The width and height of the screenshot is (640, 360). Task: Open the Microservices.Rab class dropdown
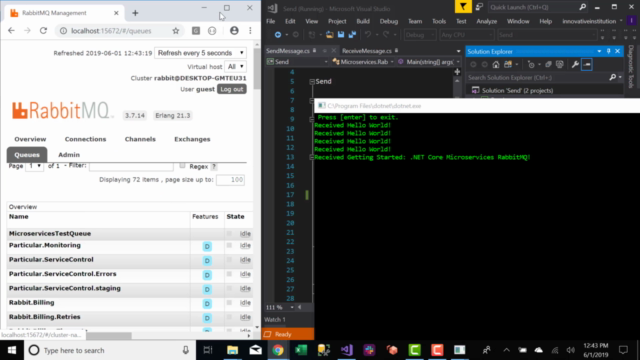click(x=363, y=62)
